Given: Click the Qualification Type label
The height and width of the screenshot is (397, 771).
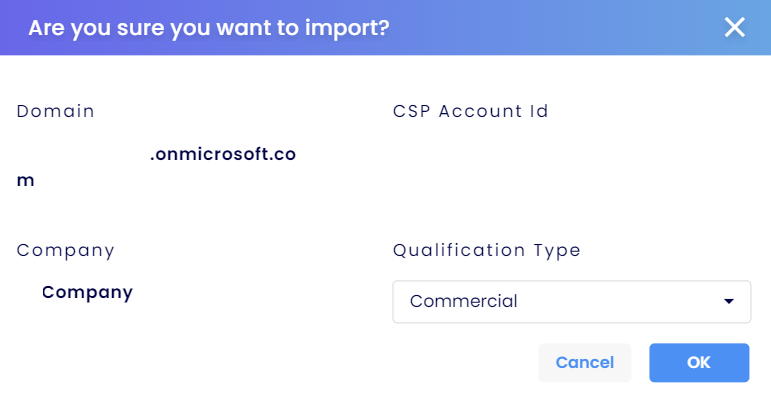Looking at the screenshot, I should [x=486, y=251].
